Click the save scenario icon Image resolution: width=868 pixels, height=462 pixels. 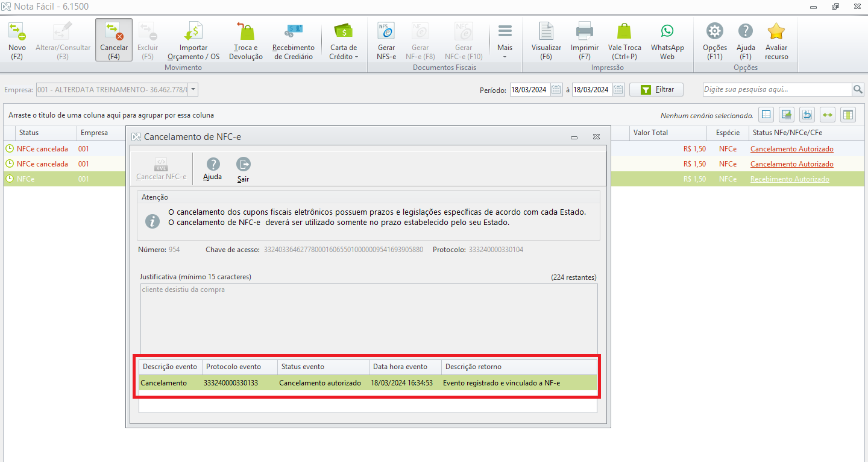786,115
